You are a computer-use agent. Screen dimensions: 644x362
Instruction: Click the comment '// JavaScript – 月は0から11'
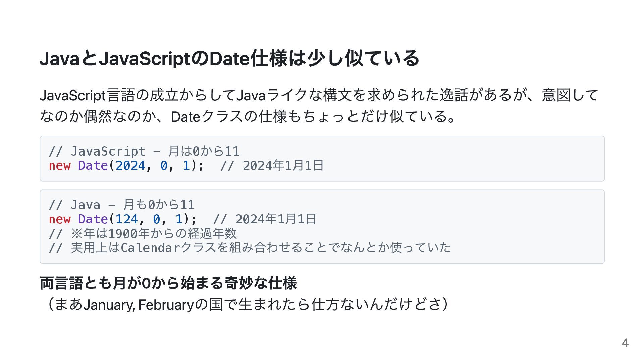(x=144, y=151)
